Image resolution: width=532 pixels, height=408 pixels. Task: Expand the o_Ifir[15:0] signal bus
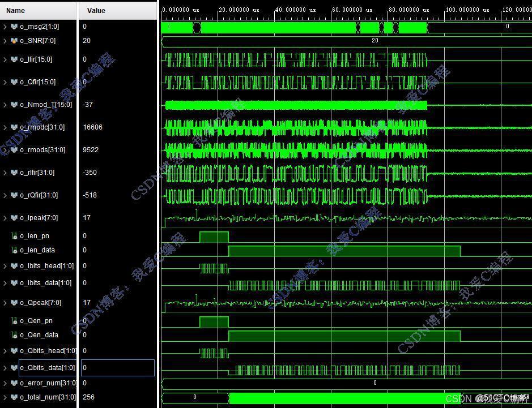click(x=5, y=59)
